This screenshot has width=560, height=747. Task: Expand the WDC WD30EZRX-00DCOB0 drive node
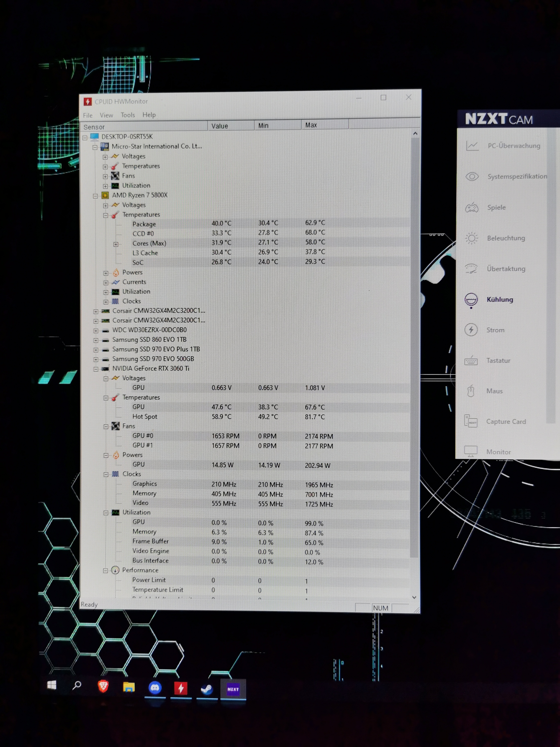[x=96, y=331]
